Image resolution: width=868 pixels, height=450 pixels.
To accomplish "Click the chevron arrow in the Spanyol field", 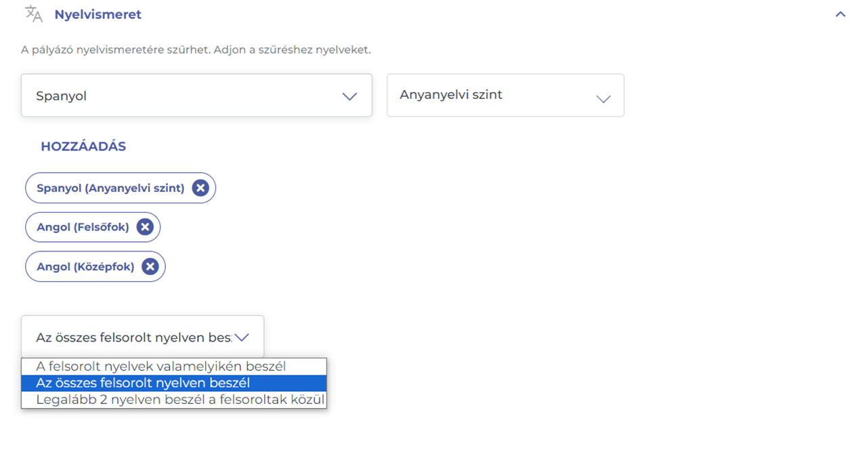I will [349, 96].
